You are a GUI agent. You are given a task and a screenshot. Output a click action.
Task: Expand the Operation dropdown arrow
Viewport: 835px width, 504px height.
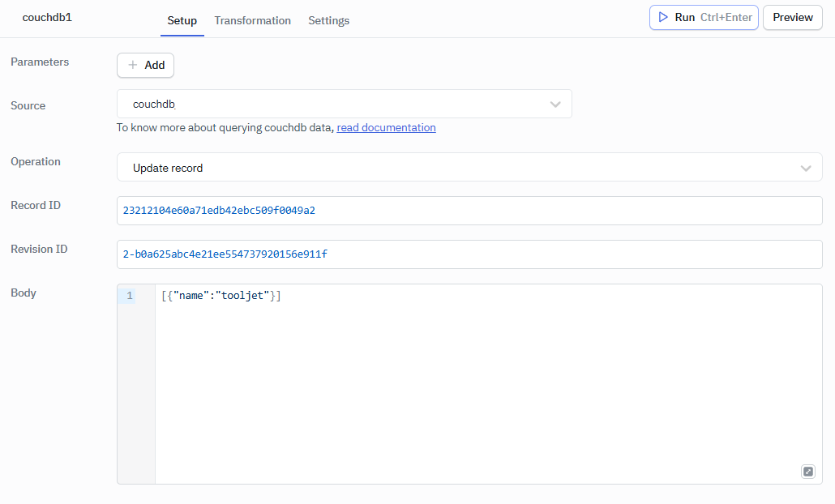(x=806, y=168)
